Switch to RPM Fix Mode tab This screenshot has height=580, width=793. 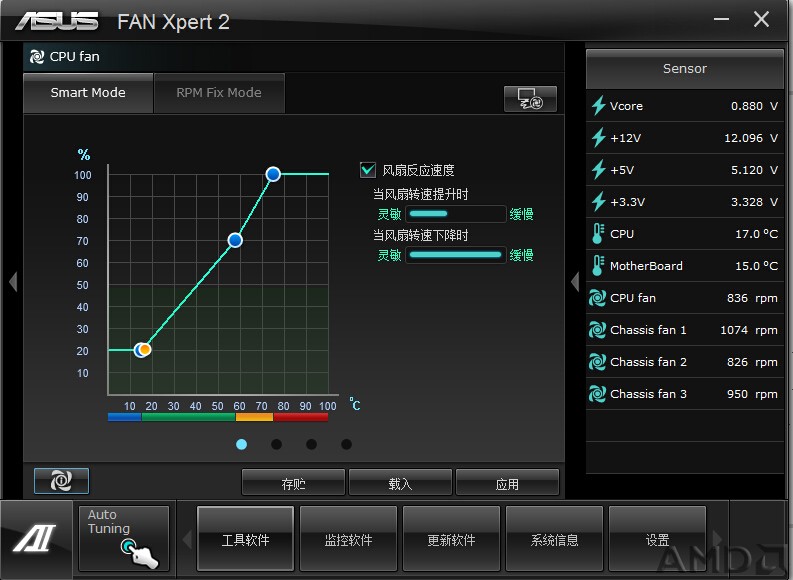pyautogui.click(x=219, y=93)
